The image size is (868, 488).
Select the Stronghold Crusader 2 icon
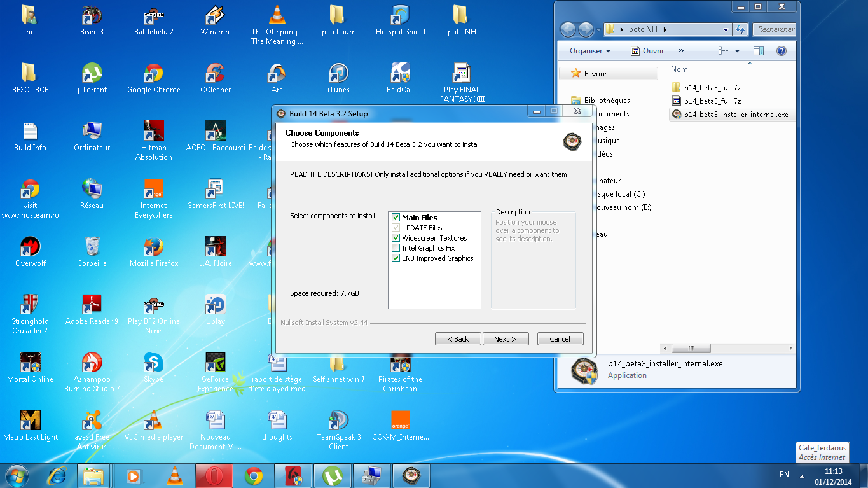point(30,314)
